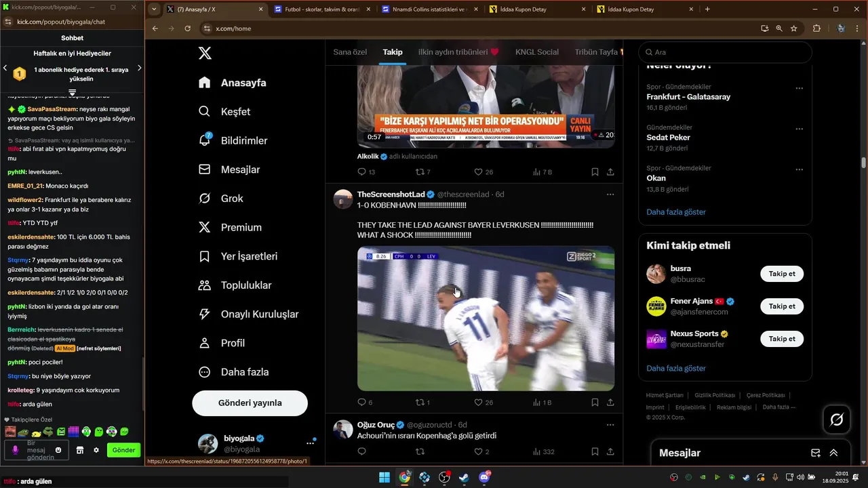The height and width of the screenshot is (488, 868).
Task: Compose new message in Mesajlar drawer
Action: pyautogui.click(x=816, y=453)
